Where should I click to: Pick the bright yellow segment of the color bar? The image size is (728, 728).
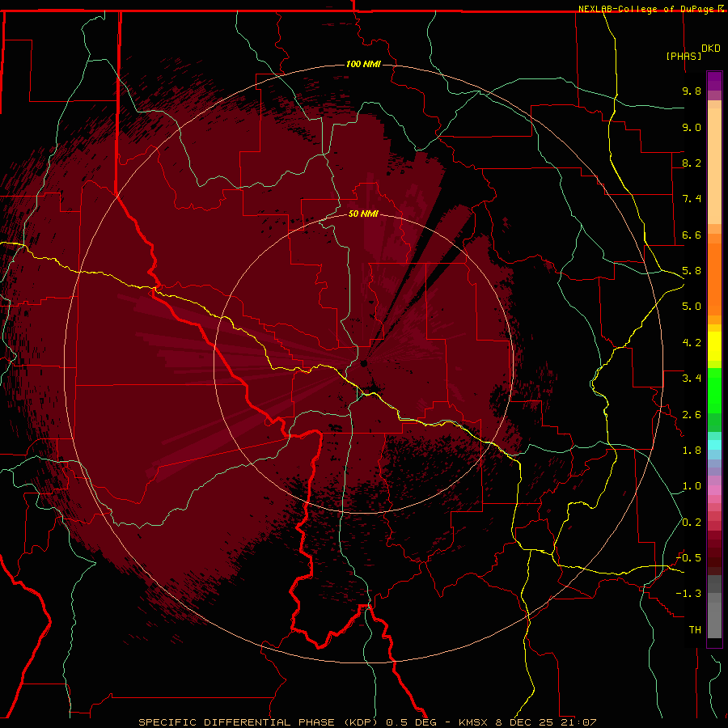714,346
